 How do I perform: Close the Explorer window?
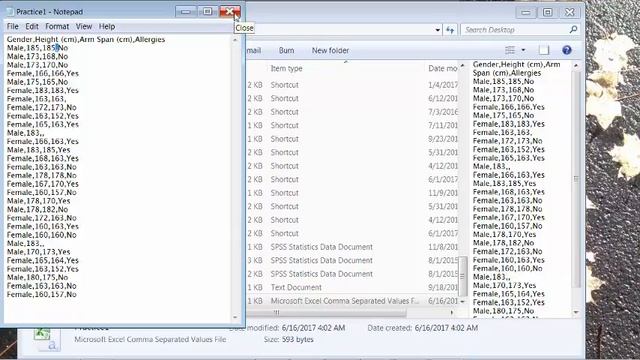(569, 12)
